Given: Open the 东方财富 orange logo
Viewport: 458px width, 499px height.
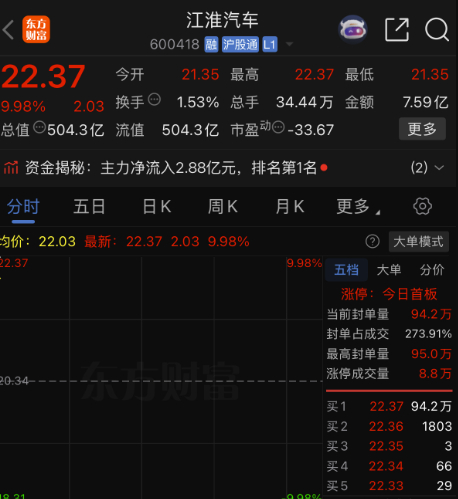Looking at the screenshot, I should (36, 30).
